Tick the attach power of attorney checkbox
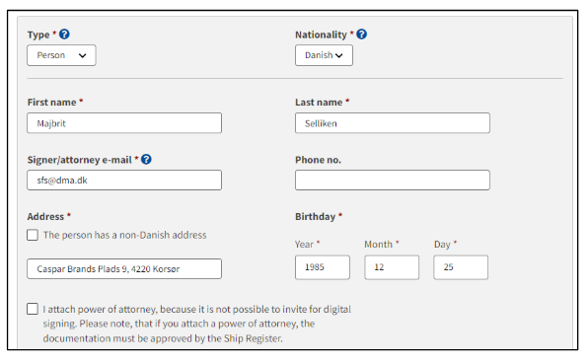The width and height of the screenshot is (588, 364). [x=33, y=309]
